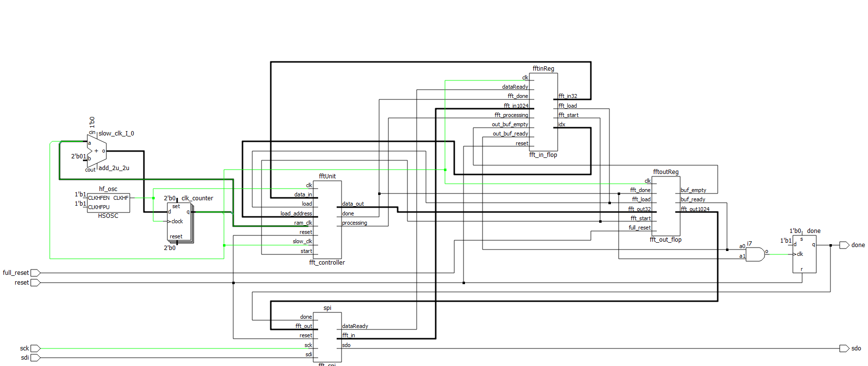The height and width of the screenshot is (366, 868).
Task: Click the reset input port symbol
Action: tap(35, 283)
